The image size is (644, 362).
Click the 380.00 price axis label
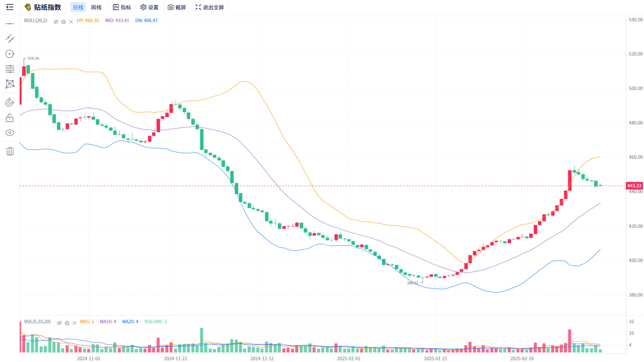pyautogui.click(x=636, y=295)
